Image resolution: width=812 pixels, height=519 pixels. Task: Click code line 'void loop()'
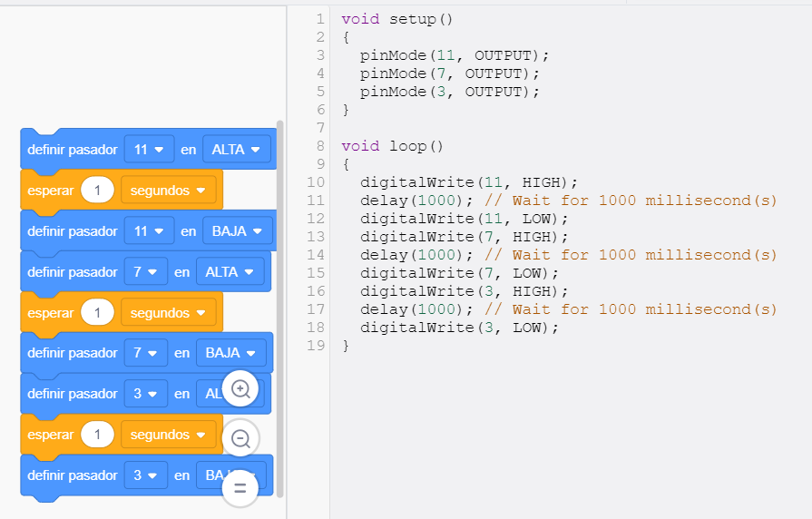(x=393, y=146)
